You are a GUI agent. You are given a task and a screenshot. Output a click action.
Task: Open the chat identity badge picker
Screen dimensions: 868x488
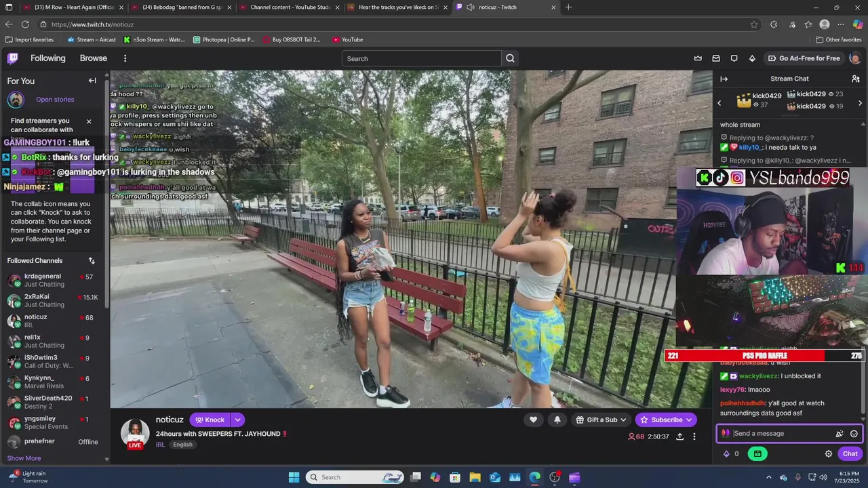(726, 434)
